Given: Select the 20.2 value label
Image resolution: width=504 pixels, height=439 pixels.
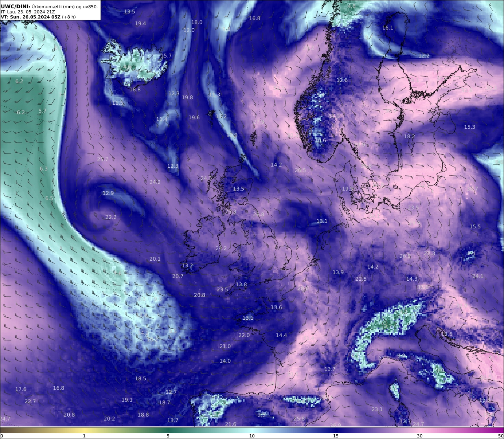Looking at the screenshot, I should point(109,419).
